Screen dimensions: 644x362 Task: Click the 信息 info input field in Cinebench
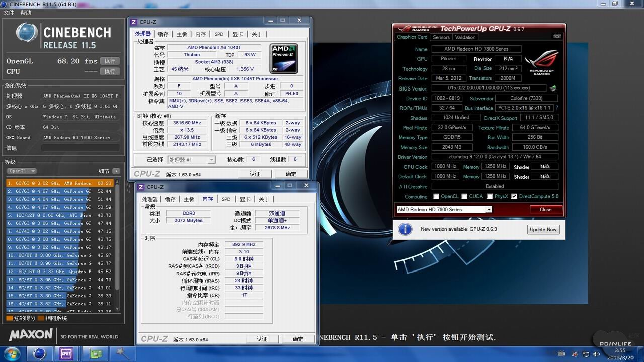[80, 148]
